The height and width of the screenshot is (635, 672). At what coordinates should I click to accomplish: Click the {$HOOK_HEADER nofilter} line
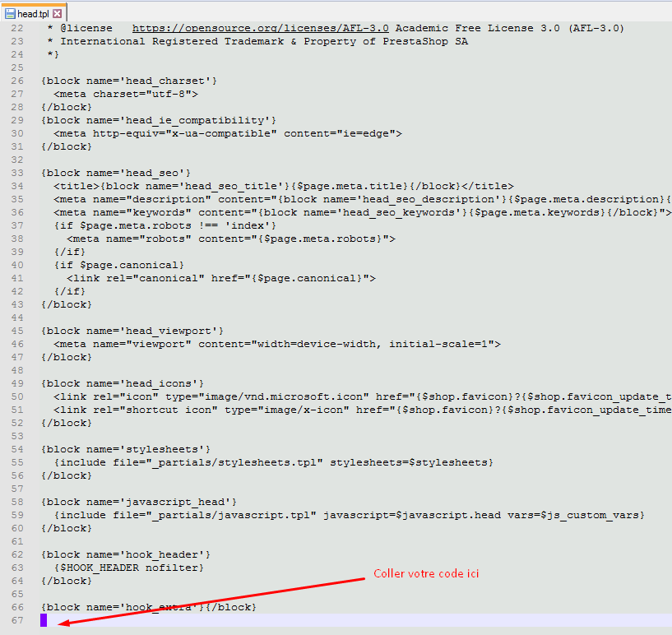click(129, 568)
